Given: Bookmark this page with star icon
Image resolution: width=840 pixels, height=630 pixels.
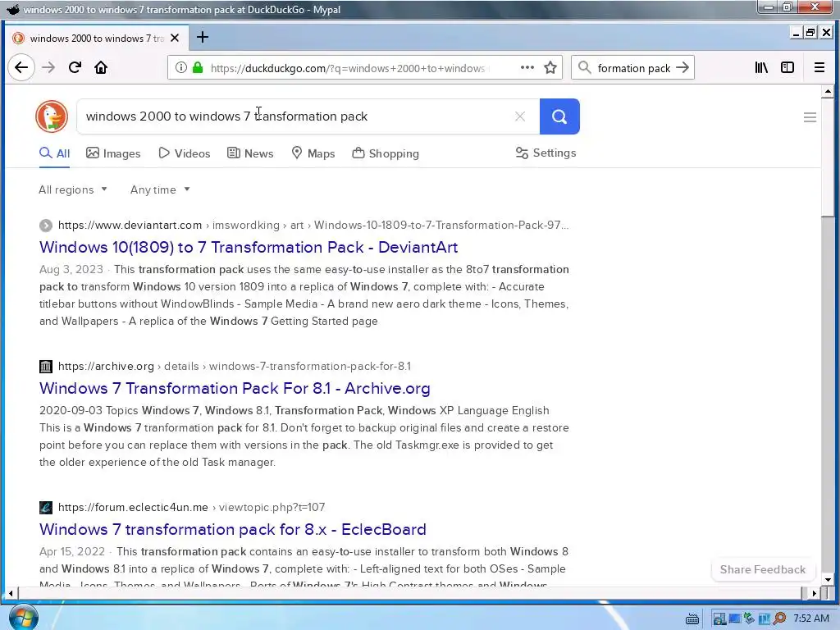Looking at the screenshot, I should click(x=550, y=67).
